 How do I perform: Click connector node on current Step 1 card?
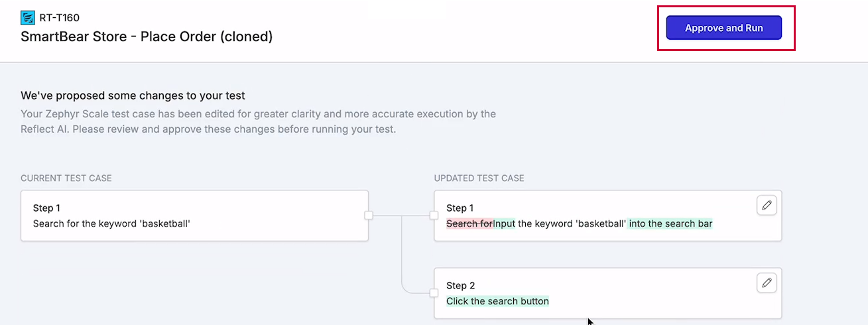pos(369,216)
